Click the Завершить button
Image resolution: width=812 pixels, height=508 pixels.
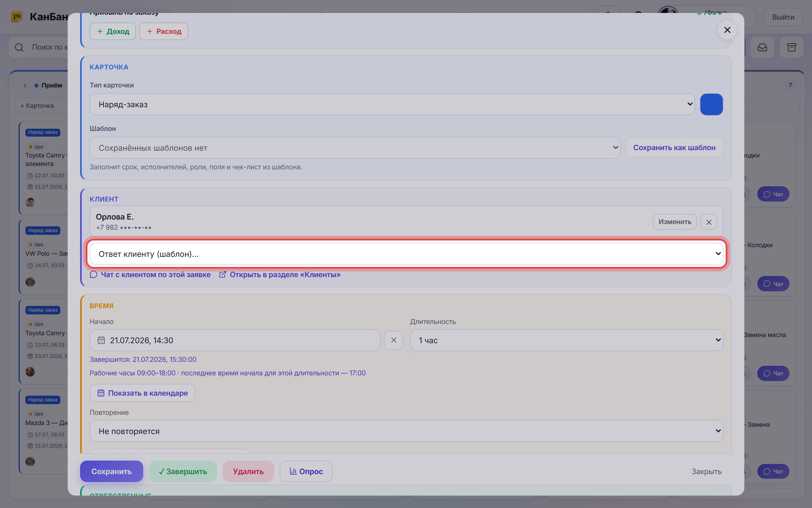click(x=183, y=471)
